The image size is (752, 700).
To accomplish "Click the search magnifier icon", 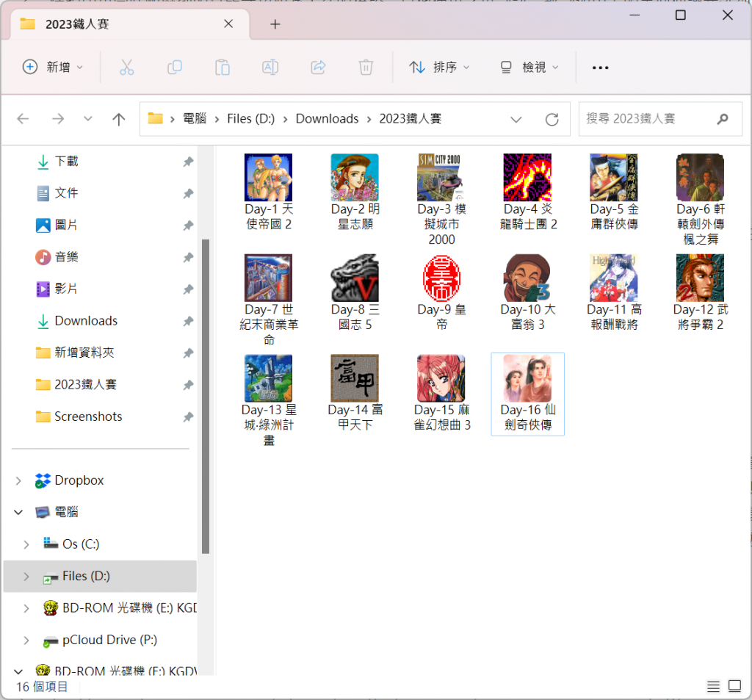I will coord(723,118).
